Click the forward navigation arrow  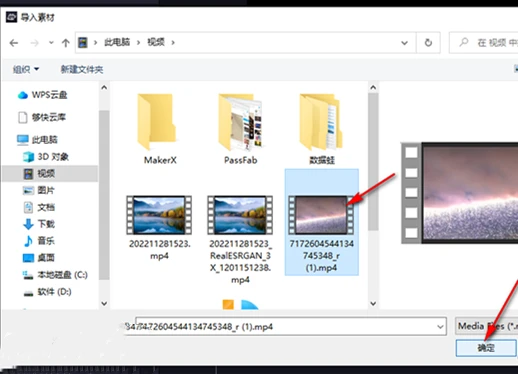pos(34,43)
